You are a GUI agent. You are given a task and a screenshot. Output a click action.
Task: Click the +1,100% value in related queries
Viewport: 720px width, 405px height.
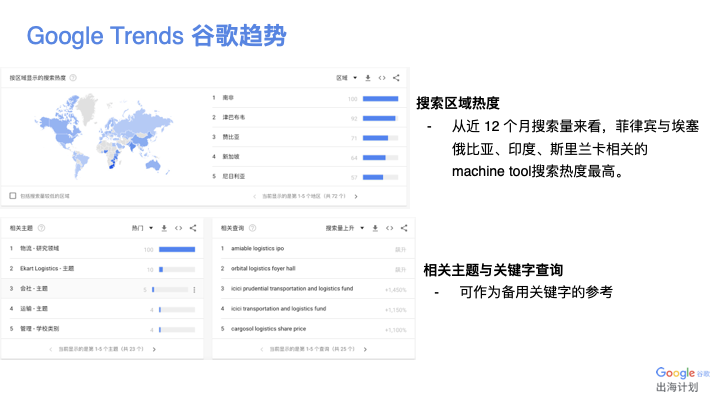[396, 330]
